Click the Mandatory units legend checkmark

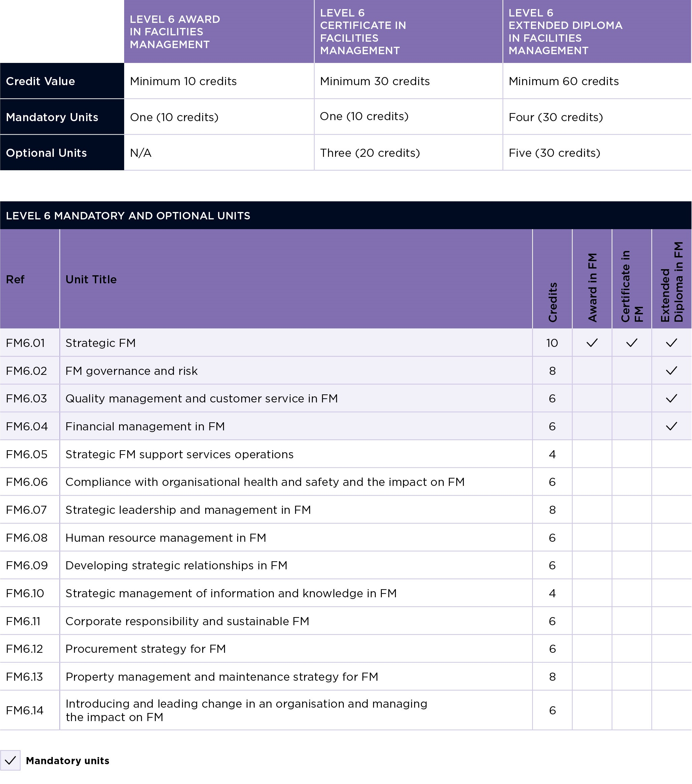click(10, 760)
